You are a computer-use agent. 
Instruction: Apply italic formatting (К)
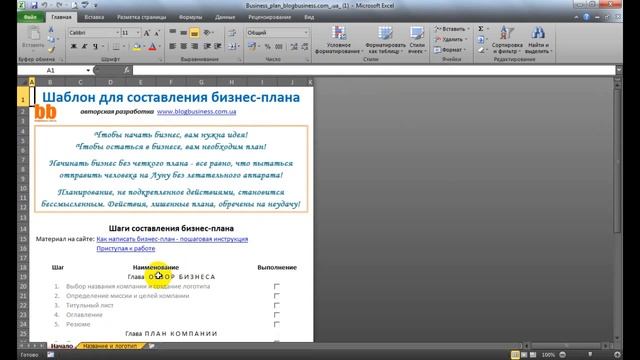tap(84, 47)
